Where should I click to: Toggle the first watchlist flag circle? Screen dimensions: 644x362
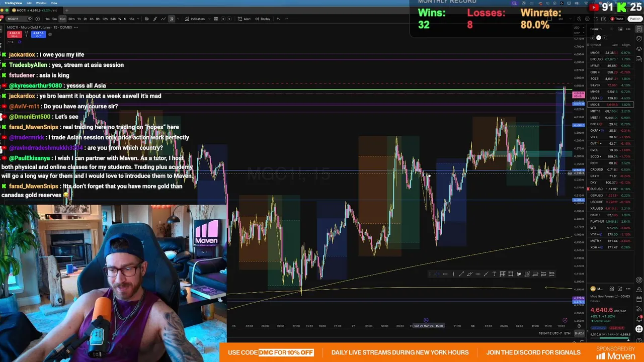coord(593,38)
